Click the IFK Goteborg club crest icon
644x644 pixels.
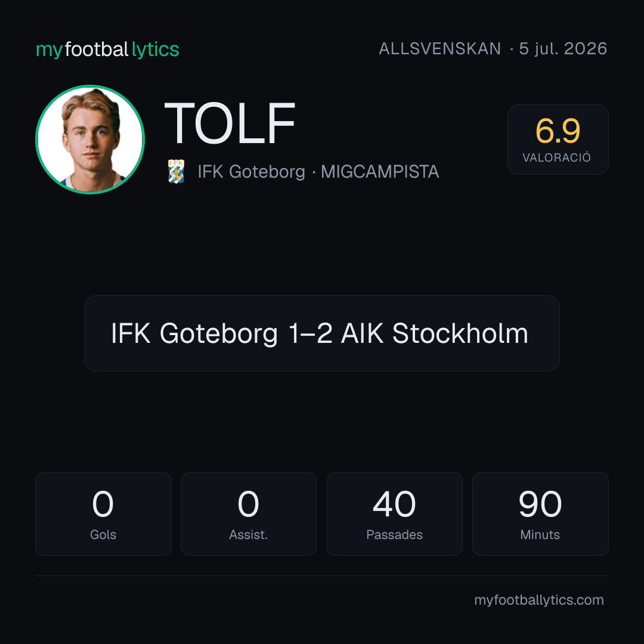coord(176,171)
